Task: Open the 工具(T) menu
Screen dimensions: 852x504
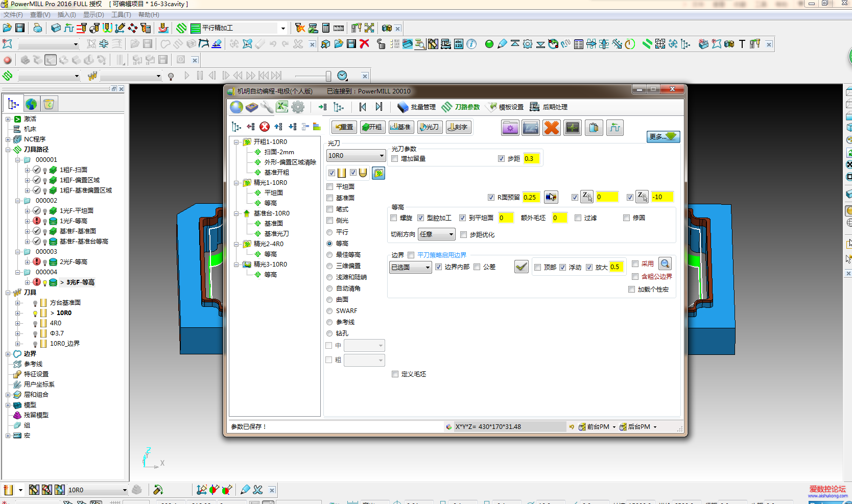Action: tap(121, 15)
